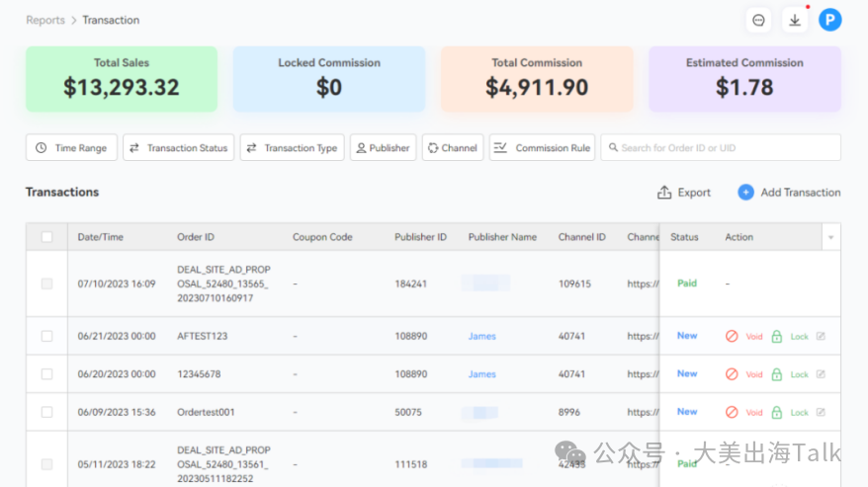Image resolution: width=868 pixels, height=487 pixels.
Task: Click the Export button label
Action: point(694,192)
